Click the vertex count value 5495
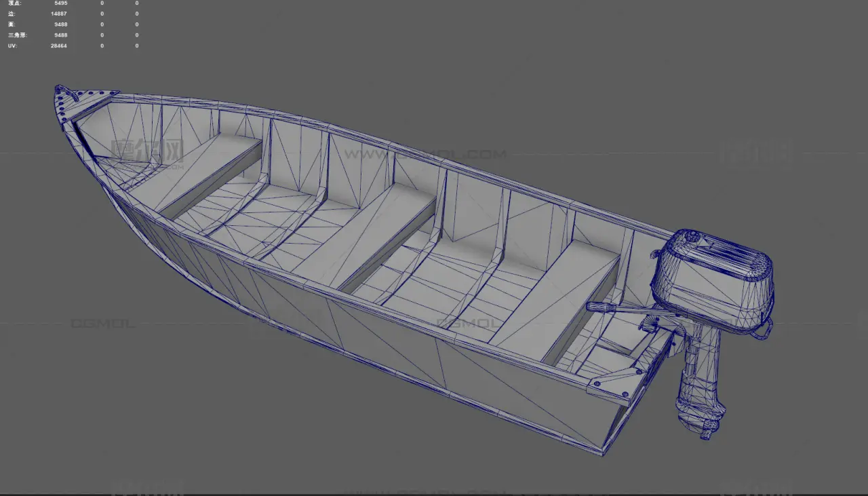868x496 pixels. 60,3
